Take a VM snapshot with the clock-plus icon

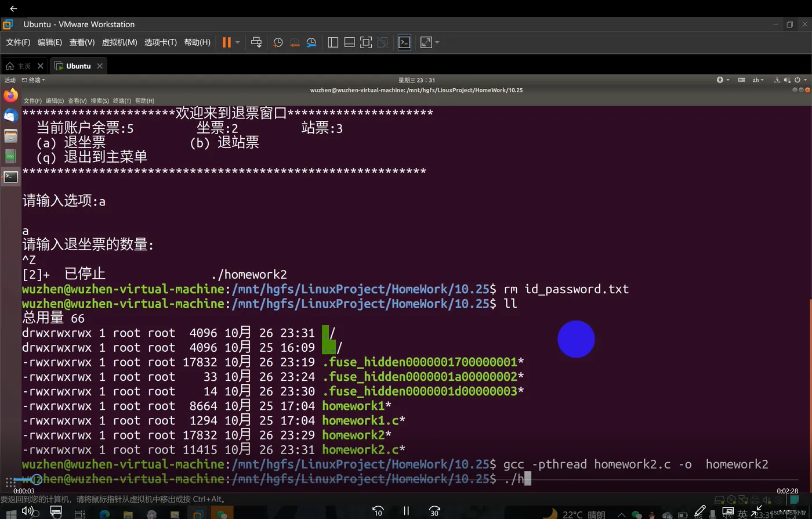[x=278, y=42]
